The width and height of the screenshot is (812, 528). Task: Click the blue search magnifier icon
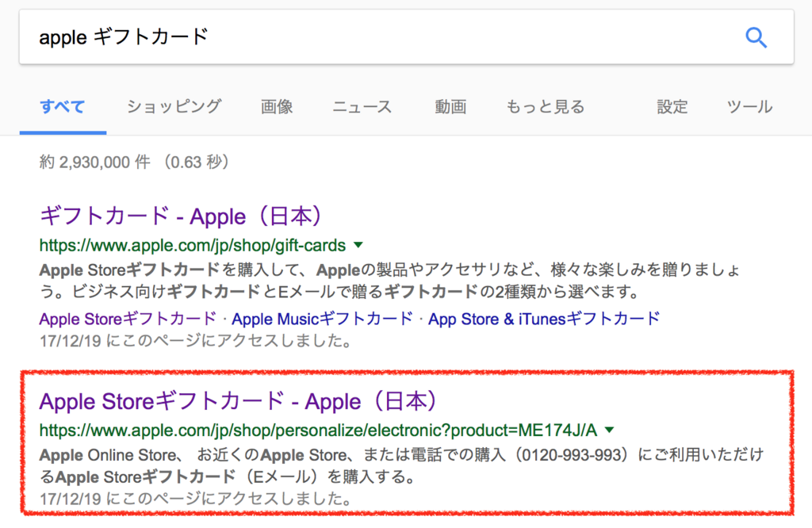pos(756,37)
